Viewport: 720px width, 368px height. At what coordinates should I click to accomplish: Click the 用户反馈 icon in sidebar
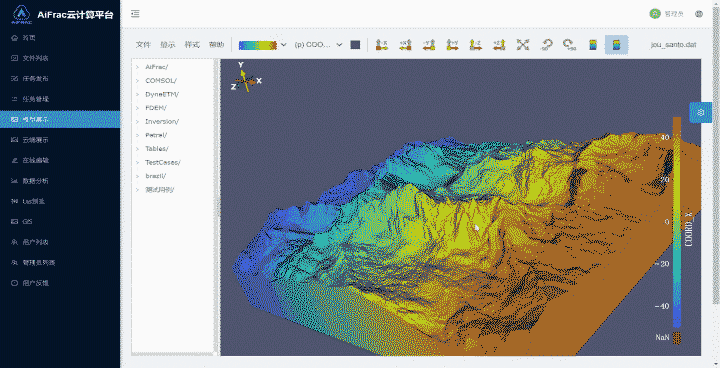click(14, 283)
